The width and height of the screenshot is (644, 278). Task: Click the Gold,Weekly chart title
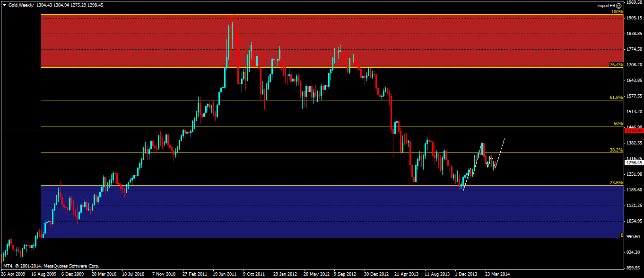pyautogui.click(x=21, y=5)
